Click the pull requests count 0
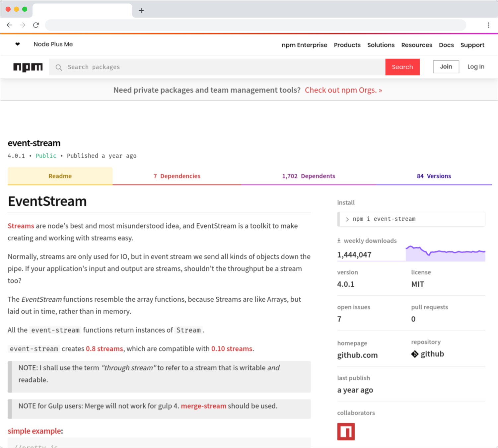 [x=413, y=319]
